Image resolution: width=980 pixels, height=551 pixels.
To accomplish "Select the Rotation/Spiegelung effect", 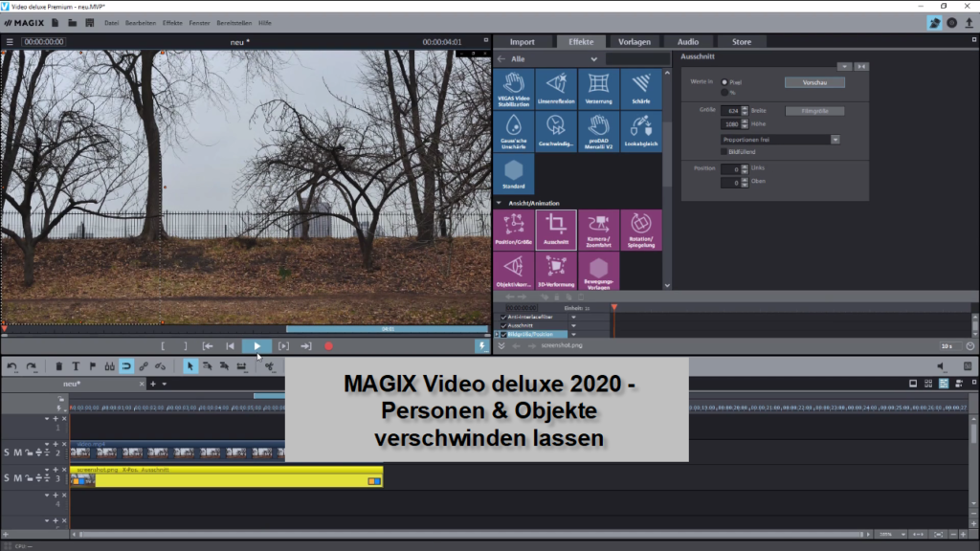I will pos(641,230).
